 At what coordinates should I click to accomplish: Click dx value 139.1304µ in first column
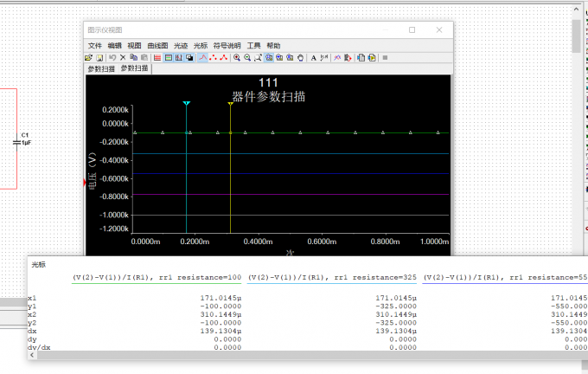coord(220,332)
